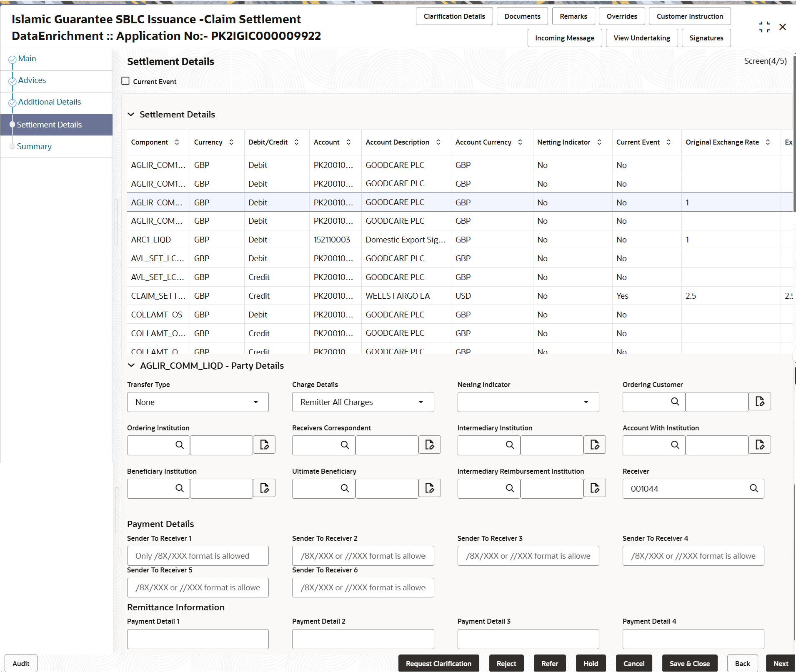Click the details icon beside Account With Institution
The width and height of the screenshot is (796, 672).
coord(760,445)
